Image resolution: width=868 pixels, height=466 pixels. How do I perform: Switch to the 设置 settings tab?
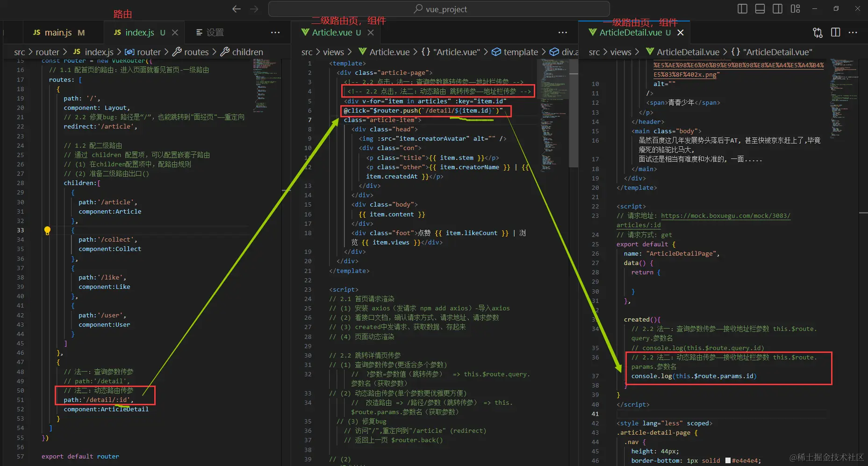(x=215, y=32)
